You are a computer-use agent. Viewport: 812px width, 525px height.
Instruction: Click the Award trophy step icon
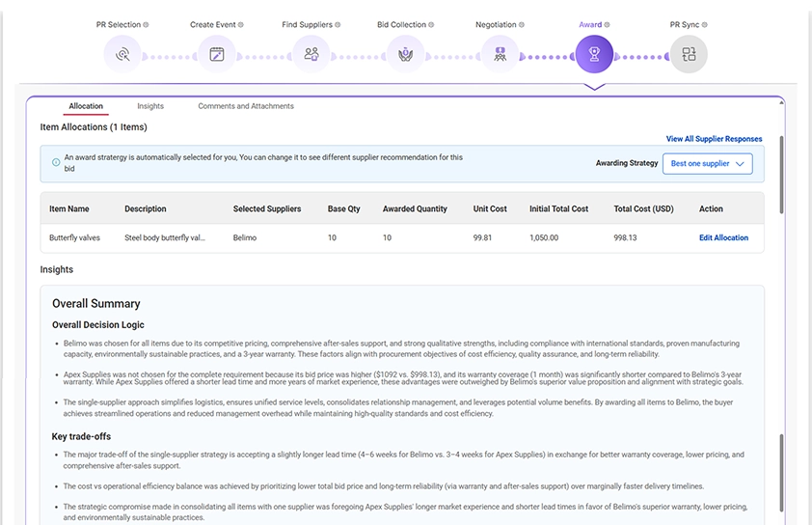point(594,55)
